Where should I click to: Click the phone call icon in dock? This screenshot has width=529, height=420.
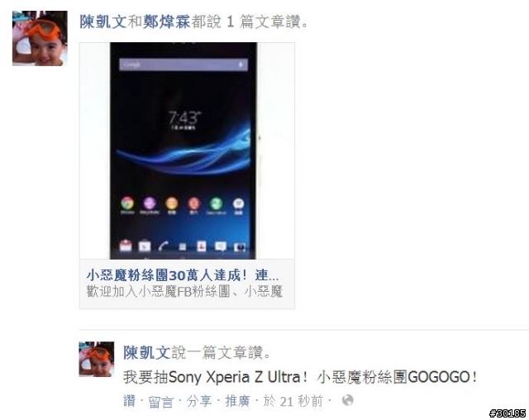click(x=164, y=246)
